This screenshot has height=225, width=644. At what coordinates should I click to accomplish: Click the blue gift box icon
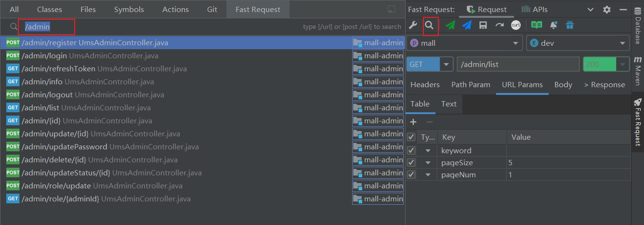pyautogui.click(x=569, y=25)
